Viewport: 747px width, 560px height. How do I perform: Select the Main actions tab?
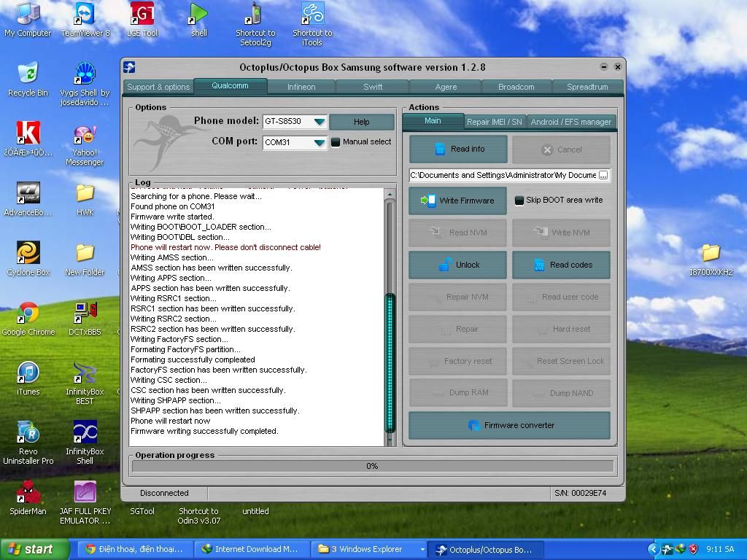(433, 121)
